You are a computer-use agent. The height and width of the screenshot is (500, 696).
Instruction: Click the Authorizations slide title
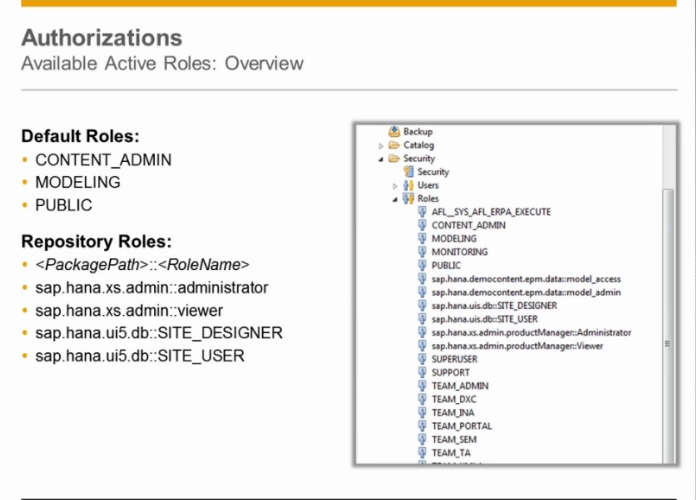102,38
